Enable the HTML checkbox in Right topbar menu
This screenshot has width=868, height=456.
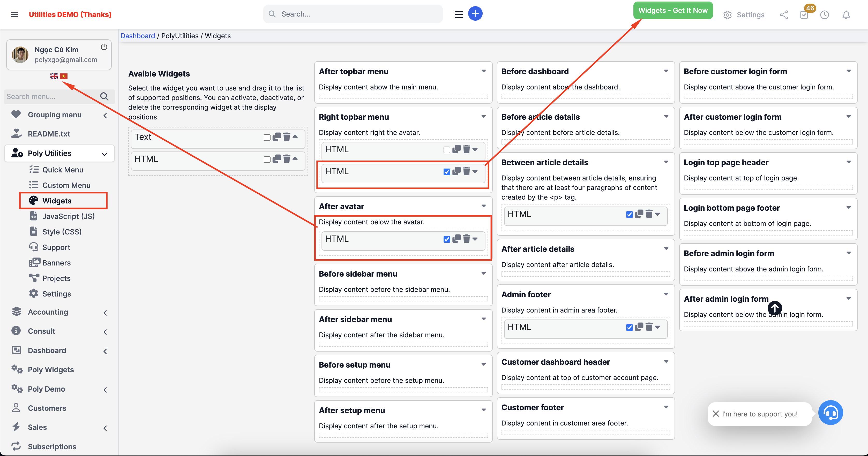[x=446, y=150]
